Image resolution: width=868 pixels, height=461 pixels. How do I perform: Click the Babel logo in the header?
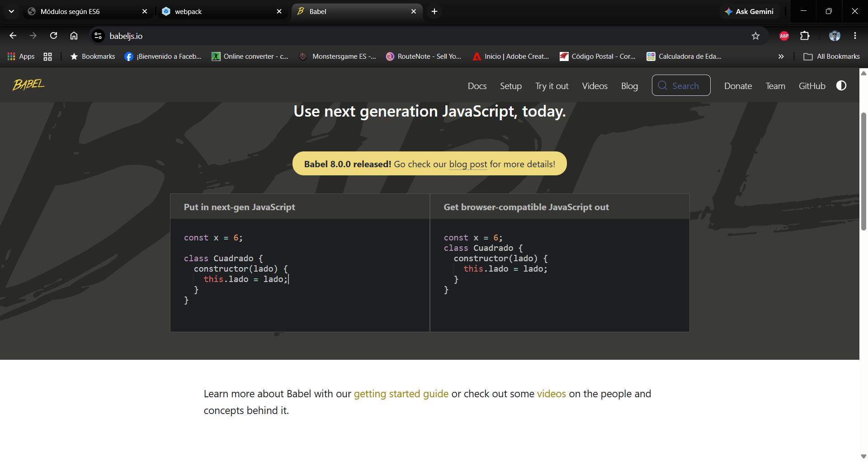click(x=28, y=85)
